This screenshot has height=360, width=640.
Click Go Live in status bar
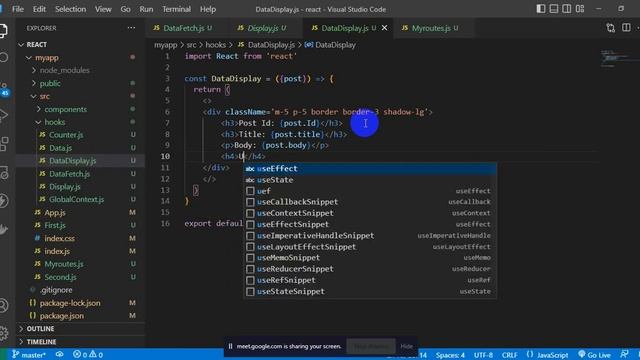coord(595,355)
